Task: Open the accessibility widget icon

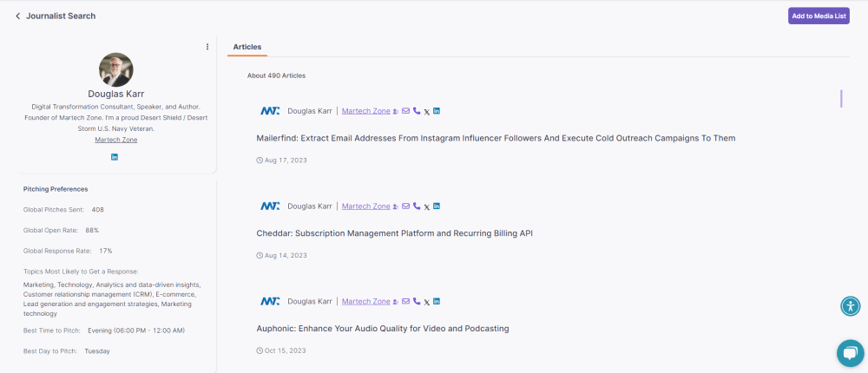Action: (x=851, y=306)
